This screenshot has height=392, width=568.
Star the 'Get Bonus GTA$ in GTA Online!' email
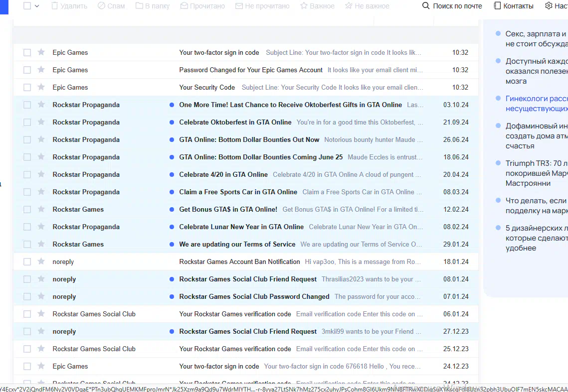click(x=41, y=209)
